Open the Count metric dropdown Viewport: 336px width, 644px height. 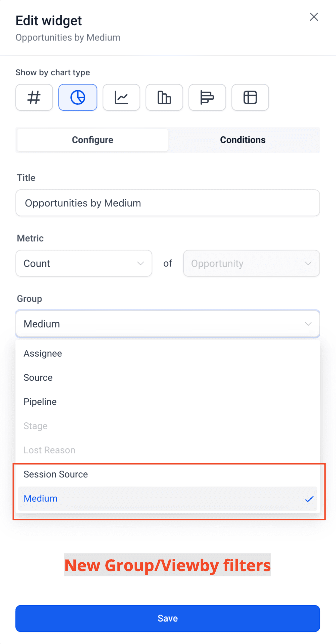tap(84, 263)
